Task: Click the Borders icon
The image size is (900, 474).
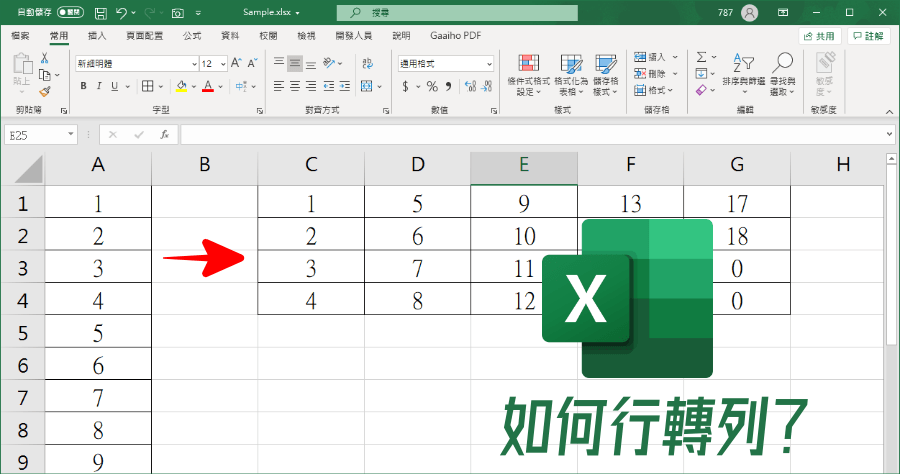Action: pos(148,86)
